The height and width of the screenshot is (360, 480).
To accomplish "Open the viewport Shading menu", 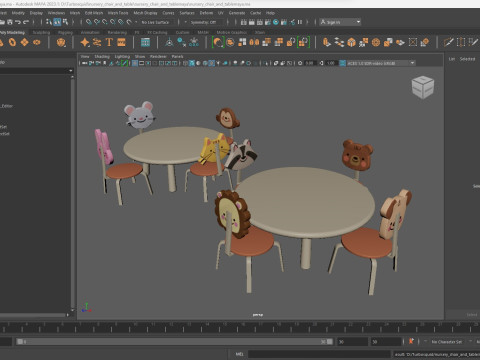I will click(102, 56).
